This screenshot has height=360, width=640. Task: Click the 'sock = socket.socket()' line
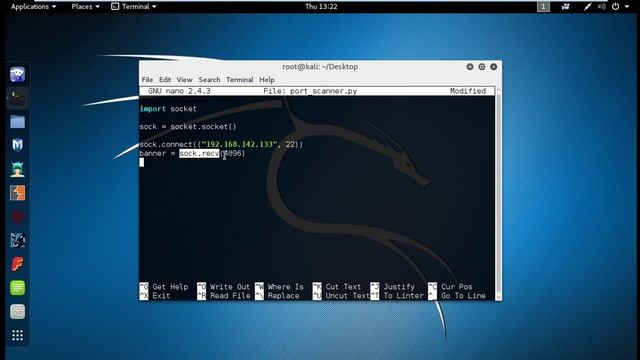(188, 127)
